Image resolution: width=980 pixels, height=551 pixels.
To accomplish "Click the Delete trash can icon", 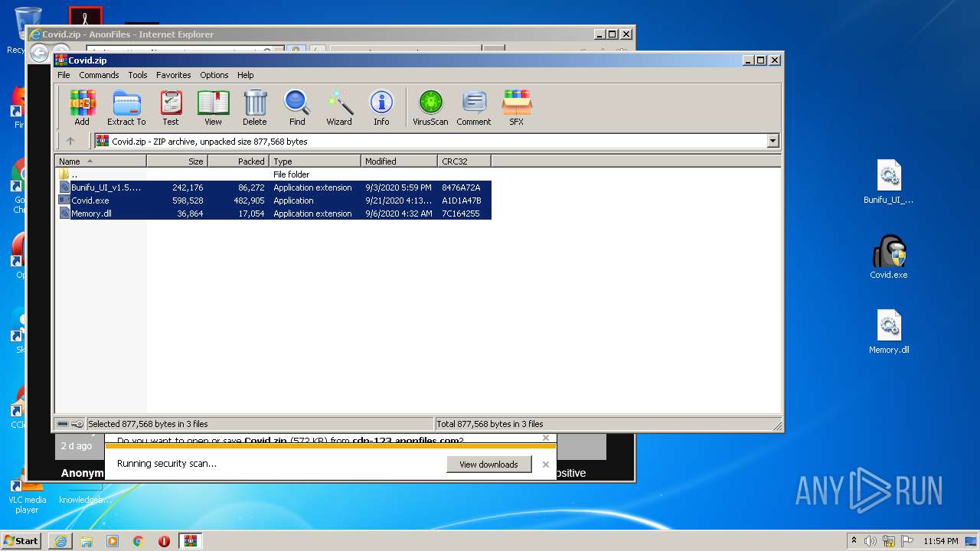I will pyautogui.click(x=255, y=107).
